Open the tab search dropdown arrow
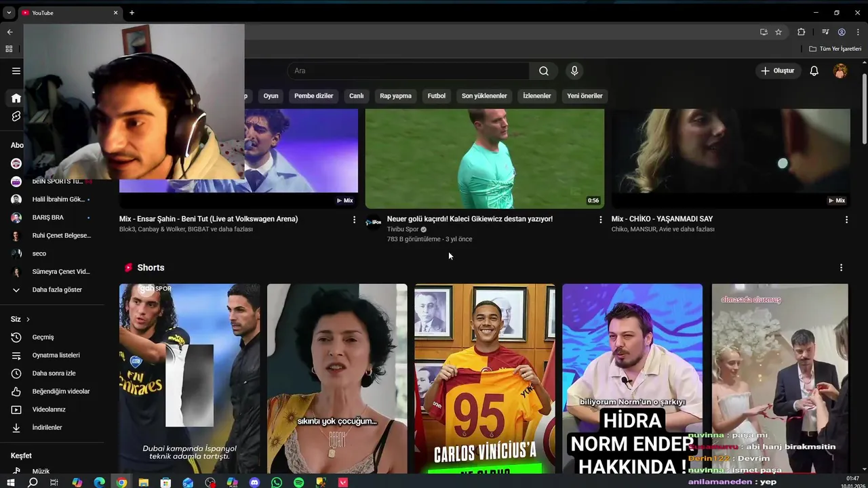Viewport: 868px width, 488px height. [x=9, y=13]
